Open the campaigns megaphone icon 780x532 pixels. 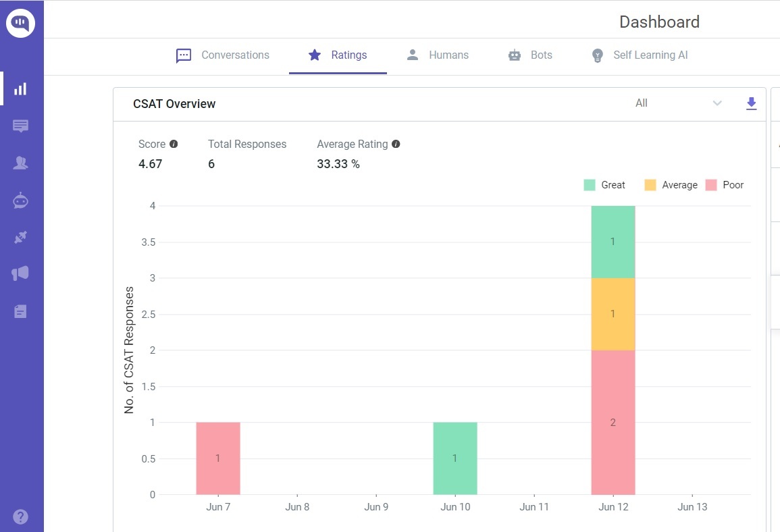[x=20, y=273]
